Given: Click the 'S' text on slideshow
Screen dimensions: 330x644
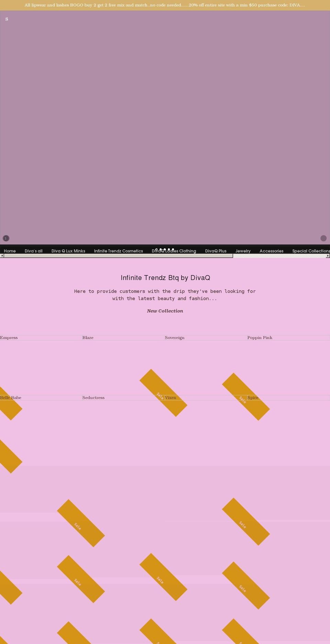Looking at the screenshot, I should click(7, 19).
